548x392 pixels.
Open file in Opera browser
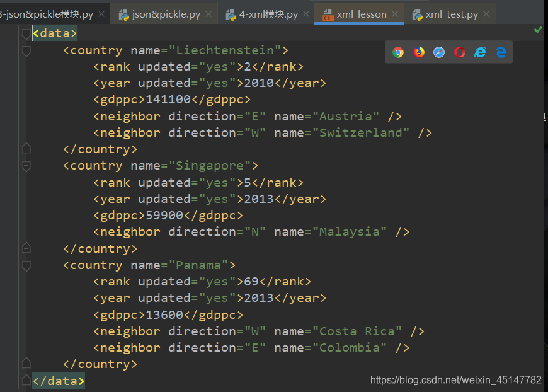[x=460, y=52]
